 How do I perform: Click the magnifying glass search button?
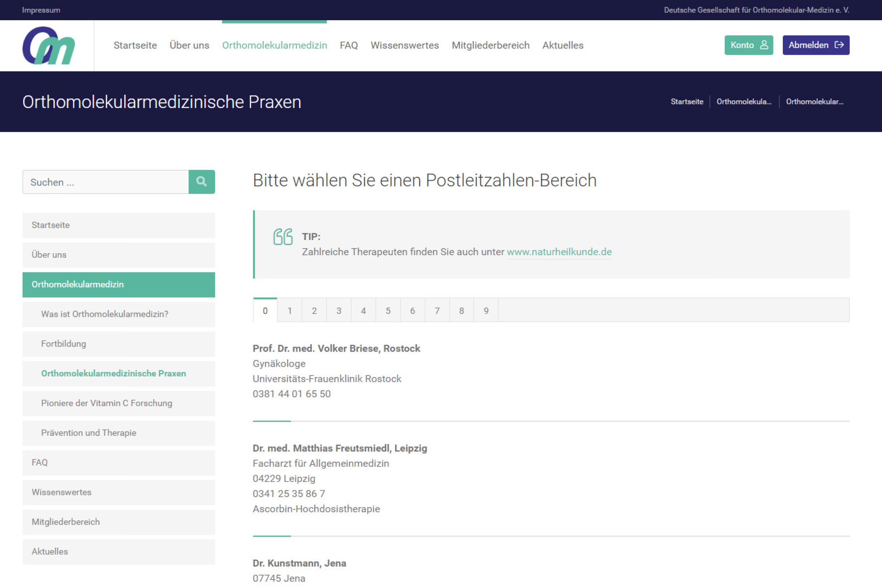[x=201, y=182]
